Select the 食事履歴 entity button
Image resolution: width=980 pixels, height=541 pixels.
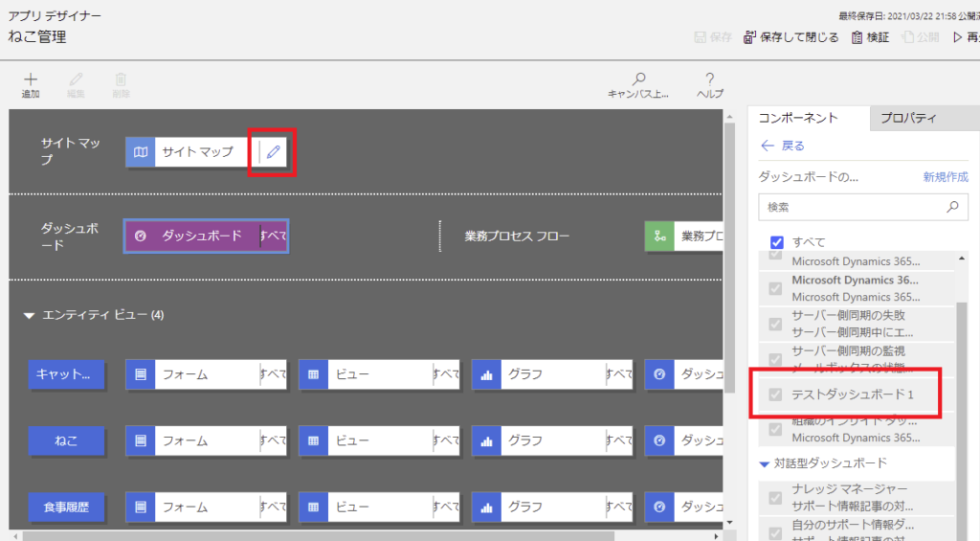coord(66,507)
